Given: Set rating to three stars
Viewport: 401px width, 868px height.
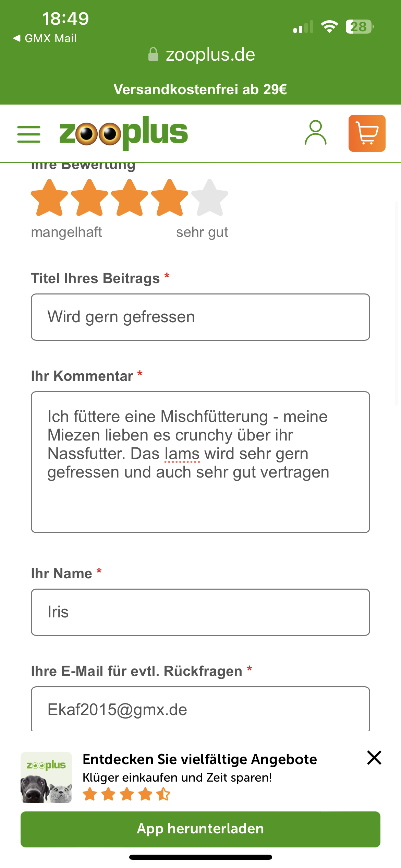Looking at the screenshot, I should click(x=130, y=198).
